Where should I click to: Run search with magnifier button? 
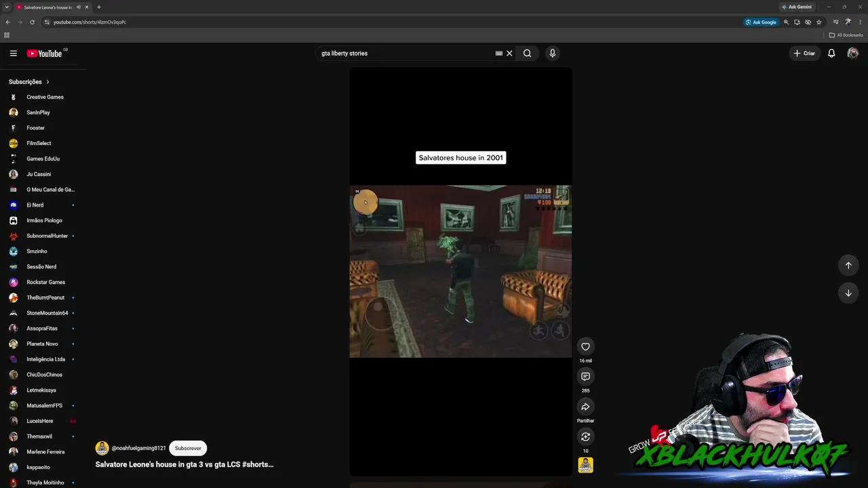(x=527, y=54)
